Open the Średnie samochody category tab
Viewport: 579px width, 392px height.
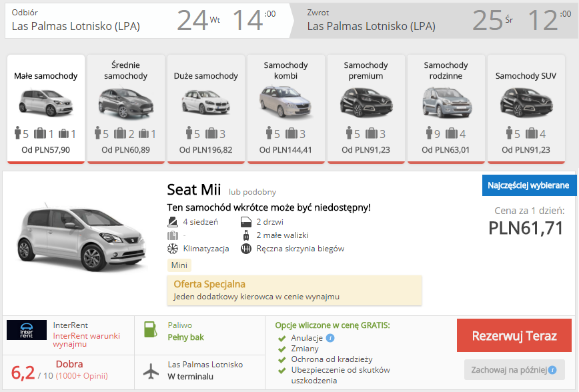126,109
